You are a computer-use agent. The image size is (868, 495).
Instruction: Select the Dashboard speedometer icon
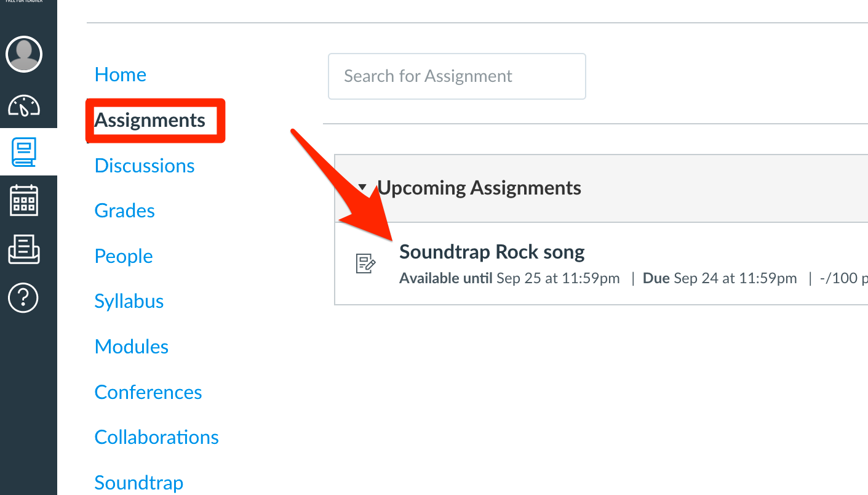pyautogui.click(x=23, y=106)
